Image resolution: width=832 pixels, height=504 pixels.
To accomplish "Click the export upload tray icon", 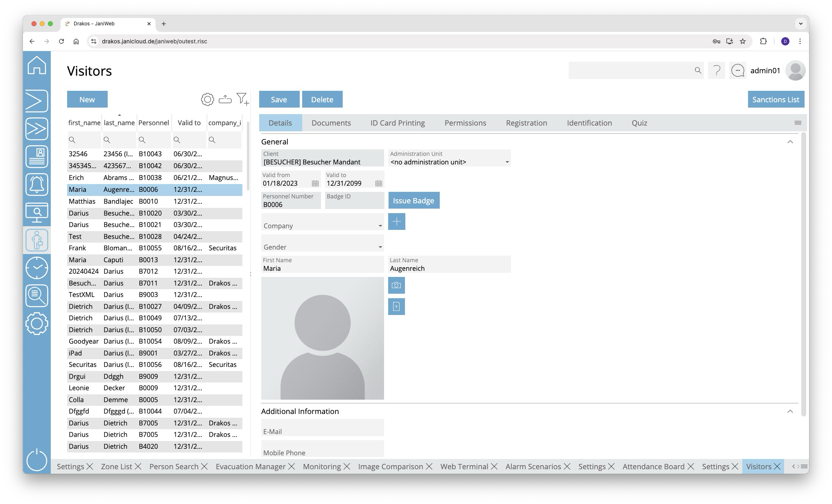I will [225, 99].
